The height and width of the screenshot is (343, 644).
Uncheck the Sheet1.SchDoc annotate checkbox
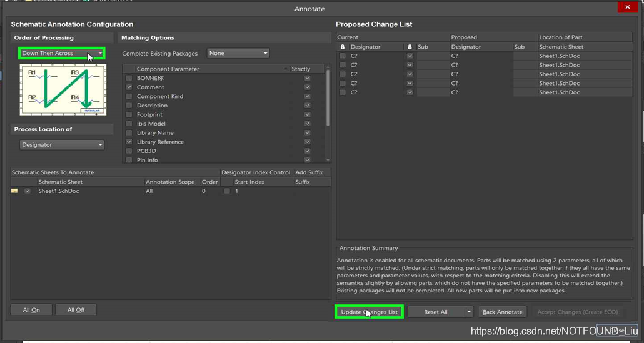(28, 191)
